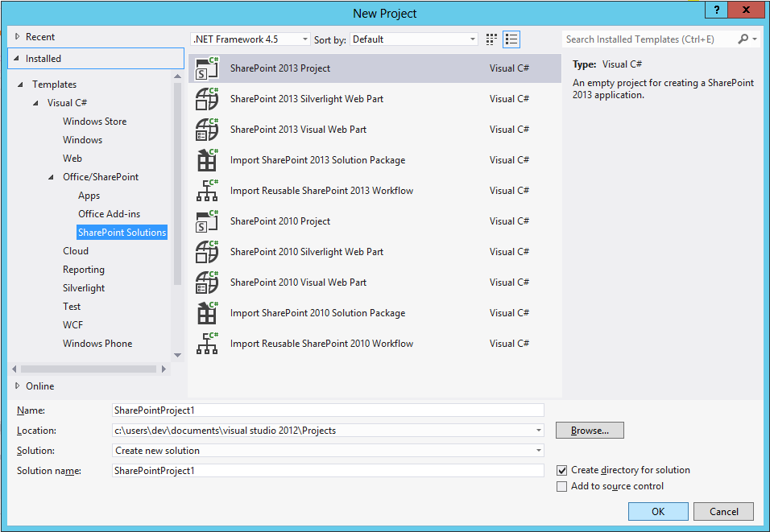This screenshot has width=770, height=532.
Task: Click the Search Installed Templates field
Action: point(649,39)
